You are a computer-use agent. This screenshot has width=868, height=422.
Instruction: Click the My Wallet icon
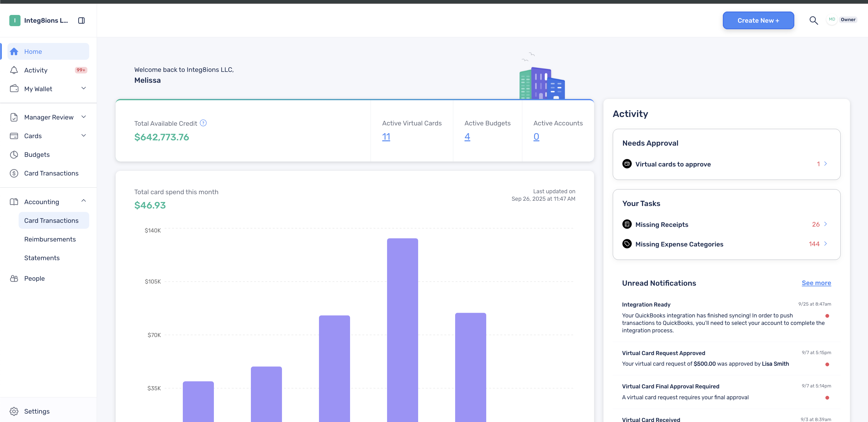point(14,89)
